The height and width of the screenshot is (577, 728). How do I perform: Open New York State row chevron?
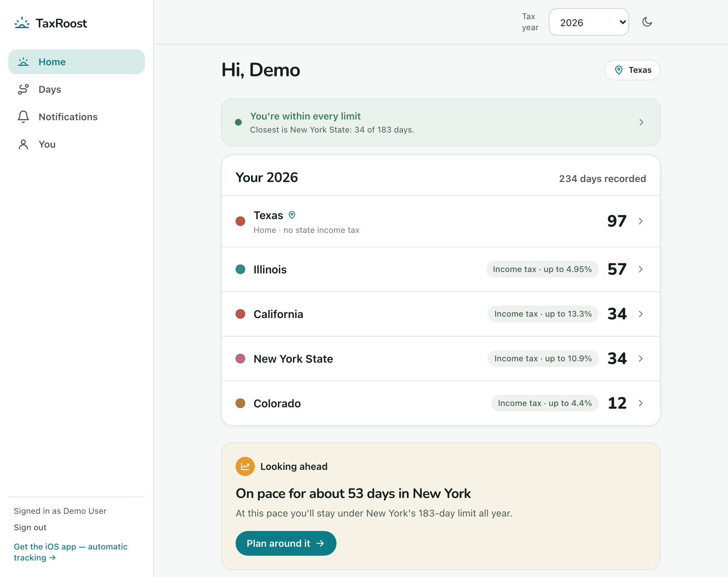(641, 359)
